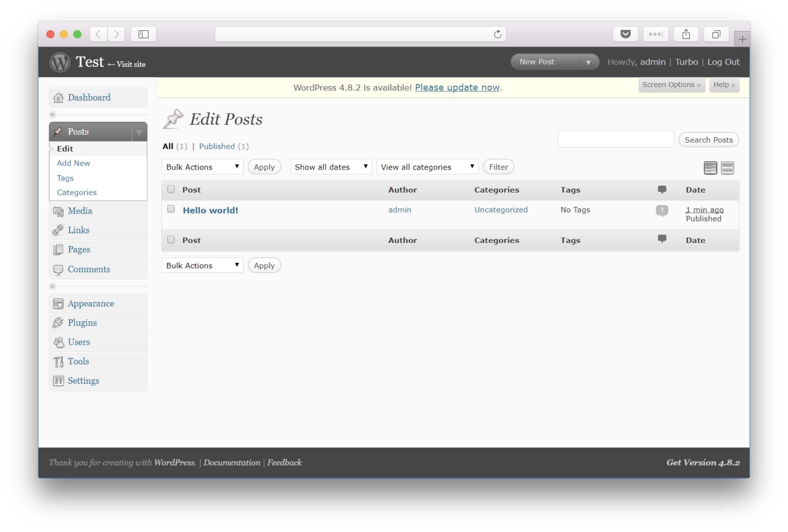Open the Show all dates dropdown

pos(331,167)
